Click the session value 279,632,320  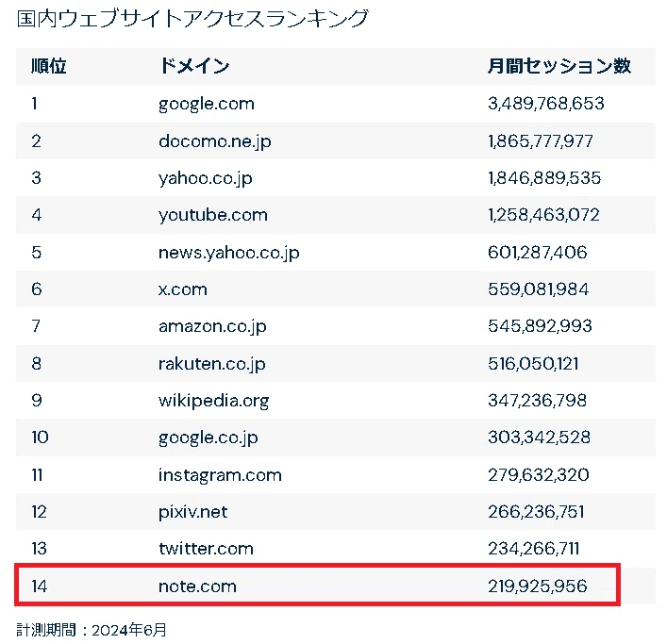[x=538, y=475]
